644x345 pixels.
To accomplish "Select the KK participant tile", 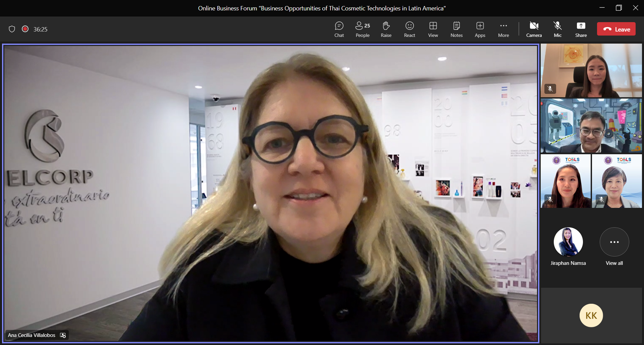I will (591, 315).
